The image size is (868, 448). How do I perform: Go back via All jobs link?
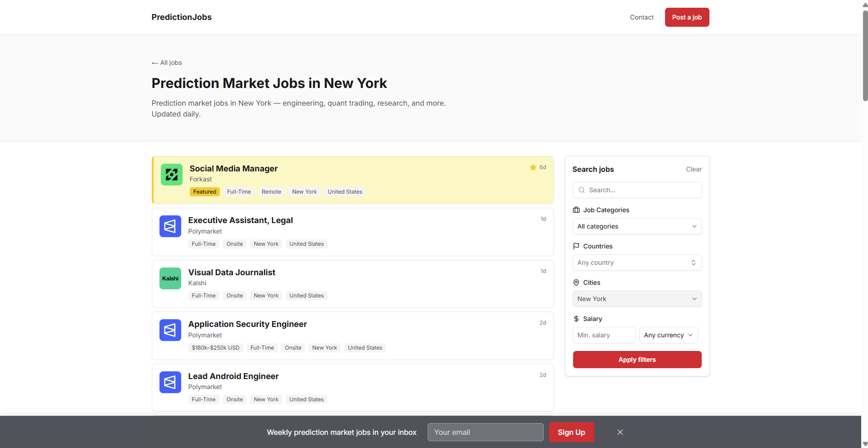pyautogui.click(x=167, y=63)
